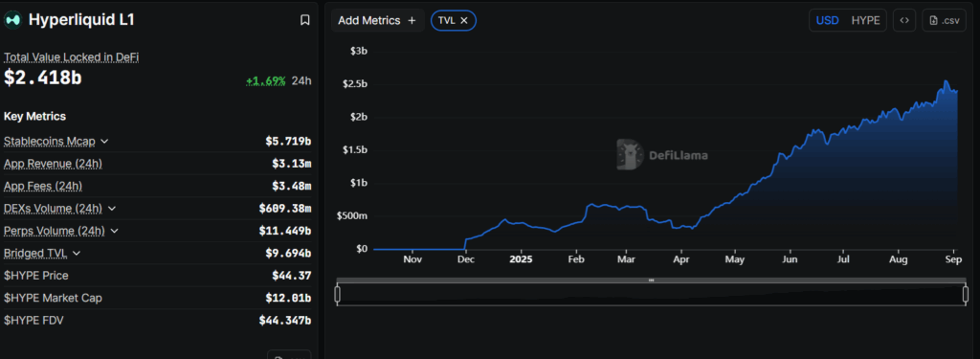Switch chart denomination to HYPE
980x359 pixels.
(x=865, y=21)
